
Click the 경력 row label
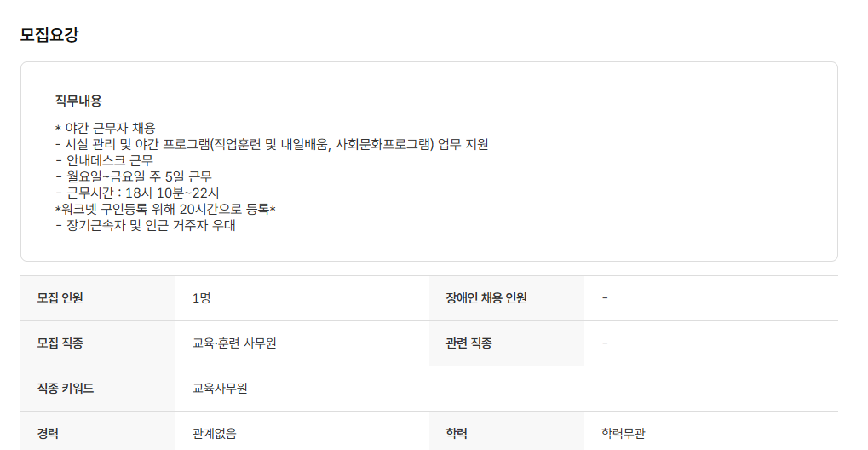tap(48, 433)
